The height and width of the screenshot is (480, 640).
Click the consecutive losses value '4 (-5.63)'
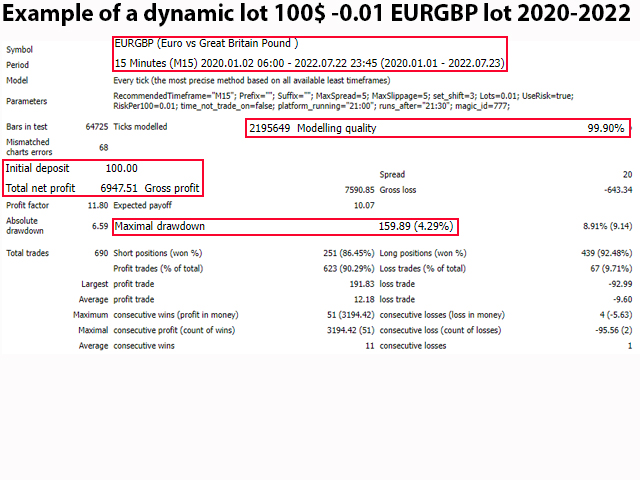616,315
